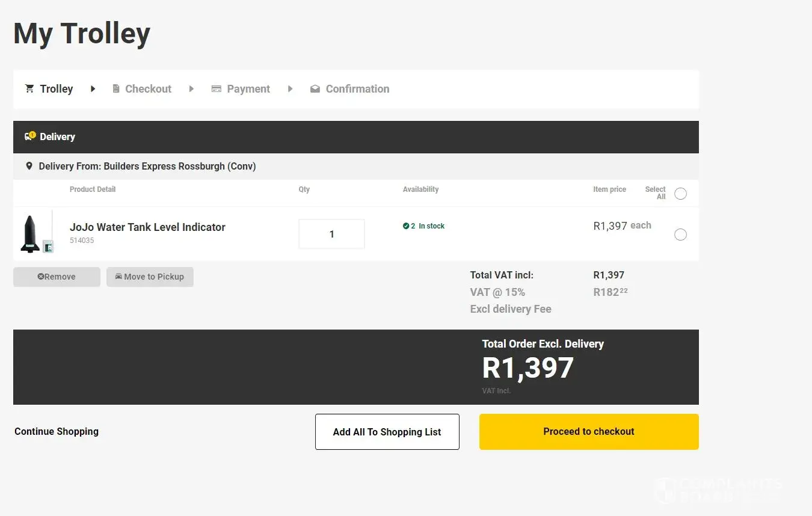The height and width of the screenshot is (516, 812).
Task: Click the quantity input field
Action: point(331,234)
